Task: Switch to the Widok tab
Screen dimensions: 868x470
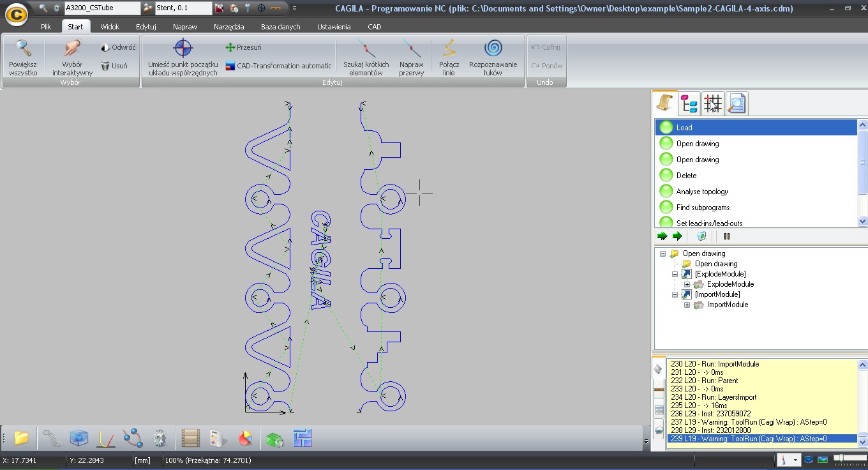Action: 110,27
